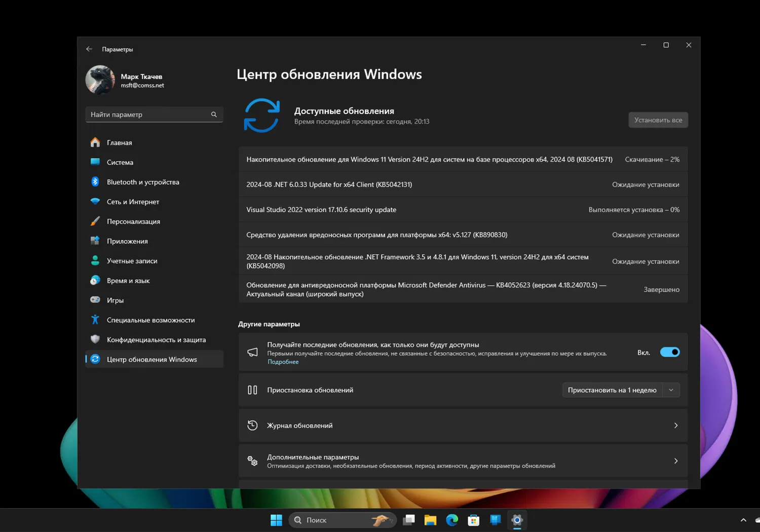Image resolution: width=760 pixels, height=532 pixels.
Task: Click the taskbar Поиск search box
Action: 342,520
